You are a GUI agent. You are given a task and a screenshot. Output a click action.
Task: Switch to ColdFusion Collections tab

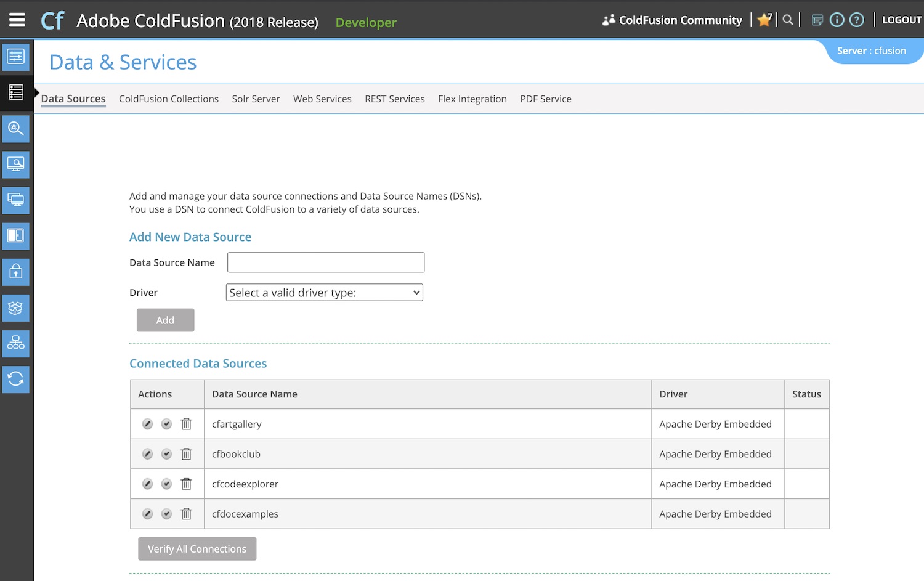click(x=169, y=99)
